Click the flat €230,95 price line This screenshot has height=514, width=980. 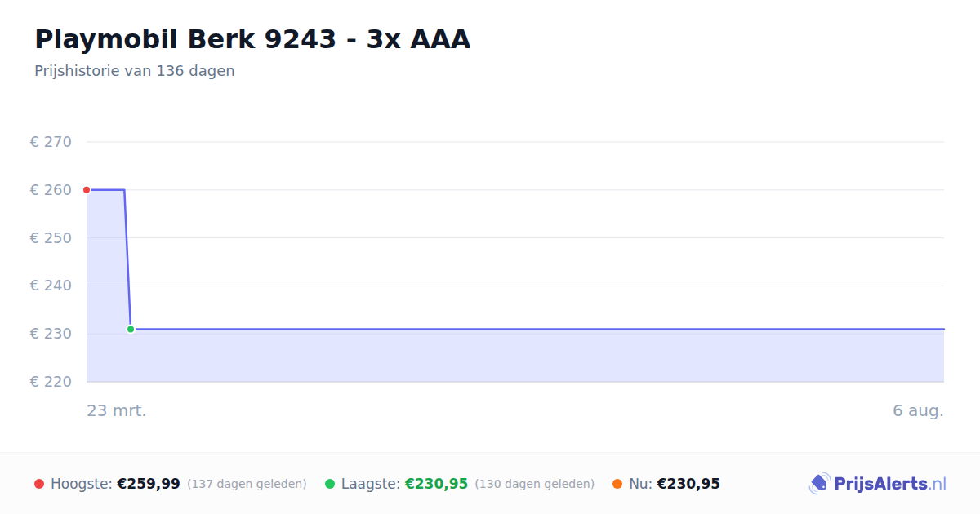coord(537,329)
